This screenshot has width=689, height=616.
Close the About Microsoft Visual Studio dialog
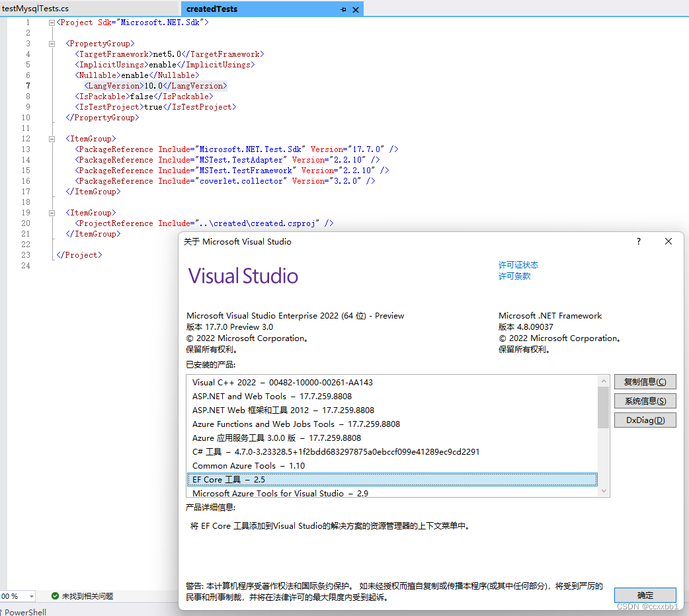click(x=669, y=241)
